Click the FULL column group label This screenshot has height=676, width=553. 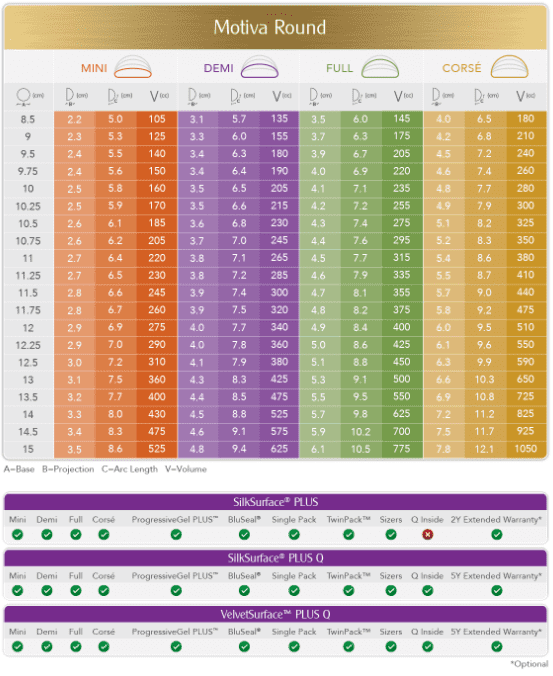[x=339, y=68]
